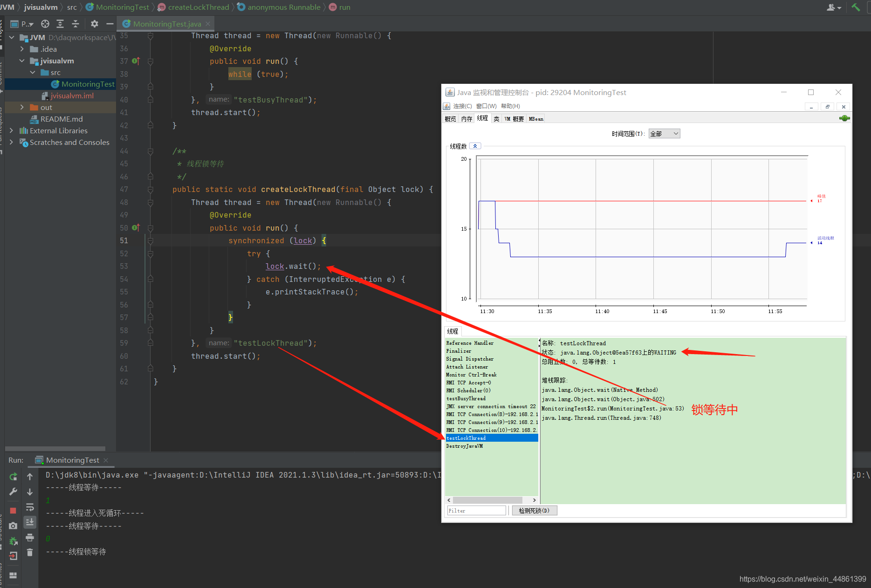Screen dimensions: 871x588
Task: Click the Build hammer icon
Action: point(856,7)
